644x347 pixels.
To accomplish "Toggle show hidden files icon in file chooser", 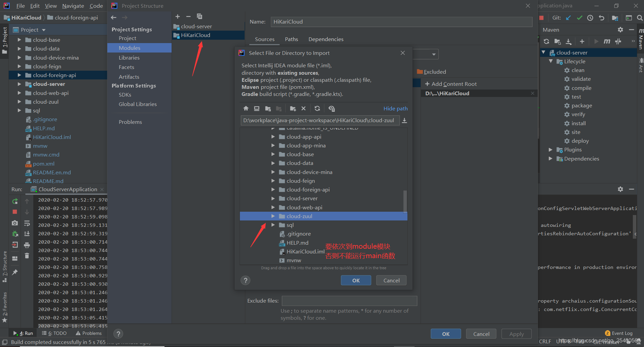I will coord(332,108).
